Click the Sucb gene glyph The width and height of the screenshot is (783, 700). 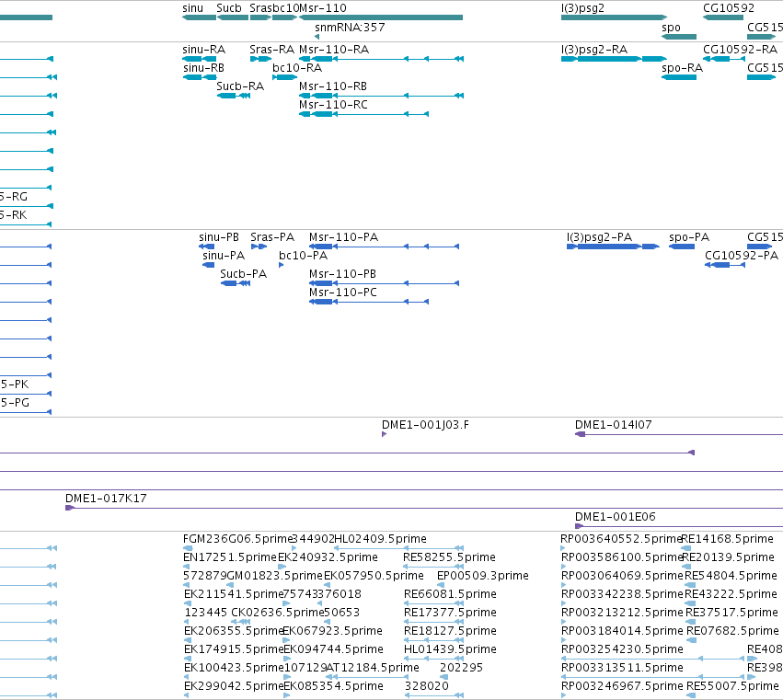tap(233, 17)
